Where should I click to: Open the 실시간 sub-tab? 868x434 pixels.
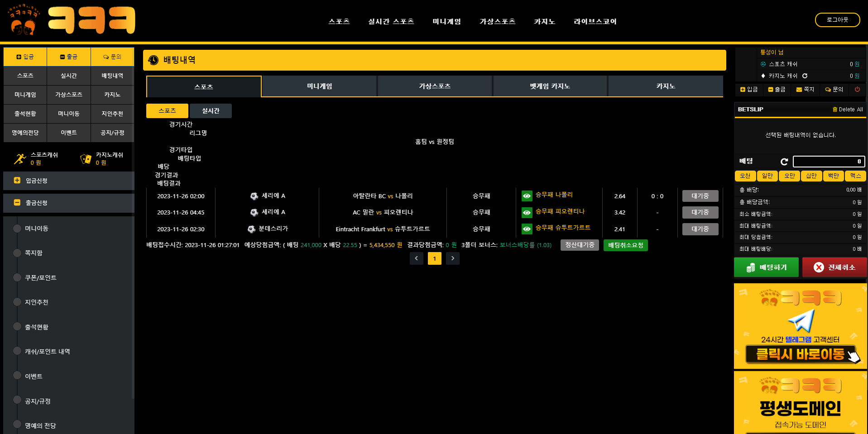(x=211, y=111)
